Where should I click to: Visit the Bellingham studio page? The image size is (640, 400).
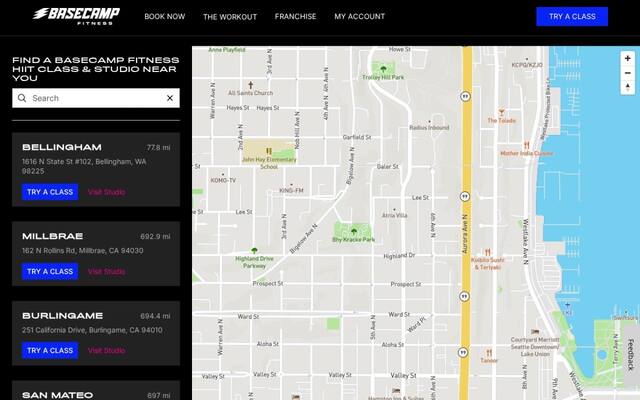click(107, 192)
